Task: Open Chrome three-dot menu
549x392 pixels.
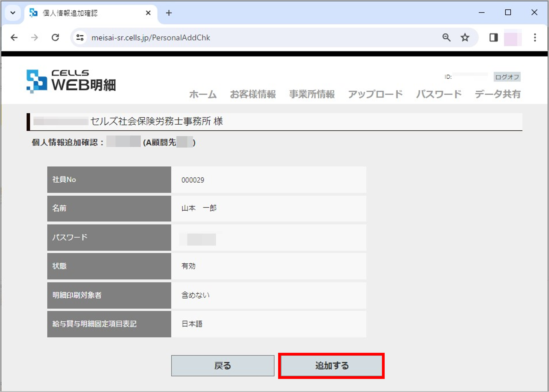Action: coord(535,38)
